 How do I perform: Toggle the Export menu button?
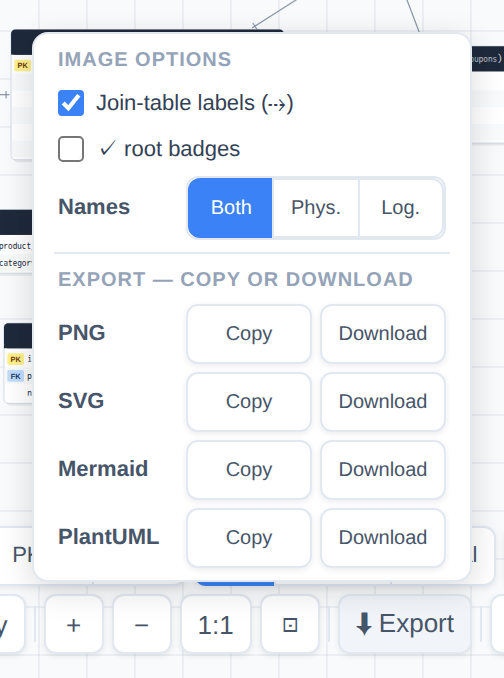(405, 624)
